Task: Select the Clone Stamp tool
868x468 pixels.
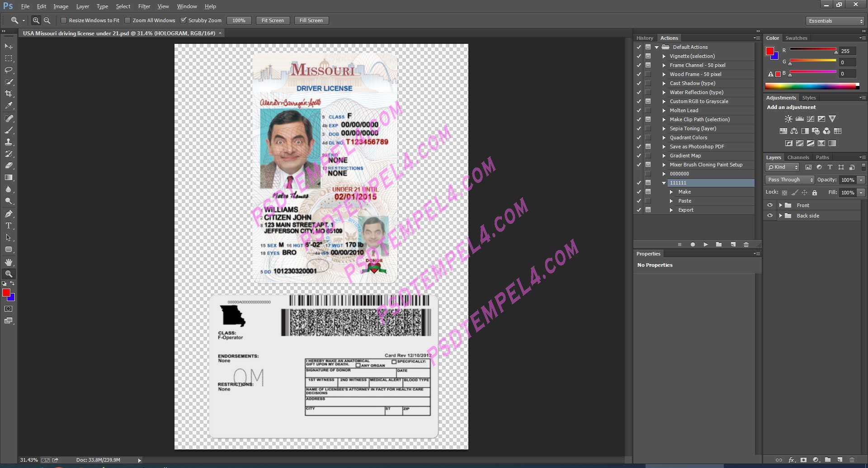Action: click(x=9, y=142)
